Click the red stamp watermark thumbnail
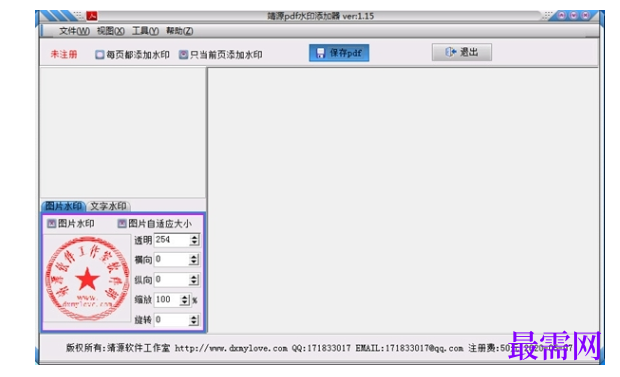This screenshot has height=377, width=620. click(87, 278)
